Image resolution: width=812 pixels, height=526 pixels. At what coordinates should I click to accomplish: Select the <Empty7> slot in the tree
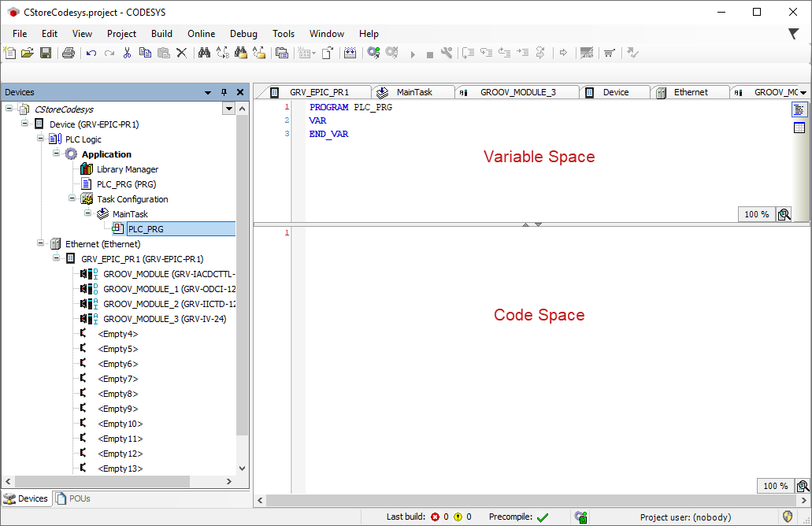click(x=118, y=379)
